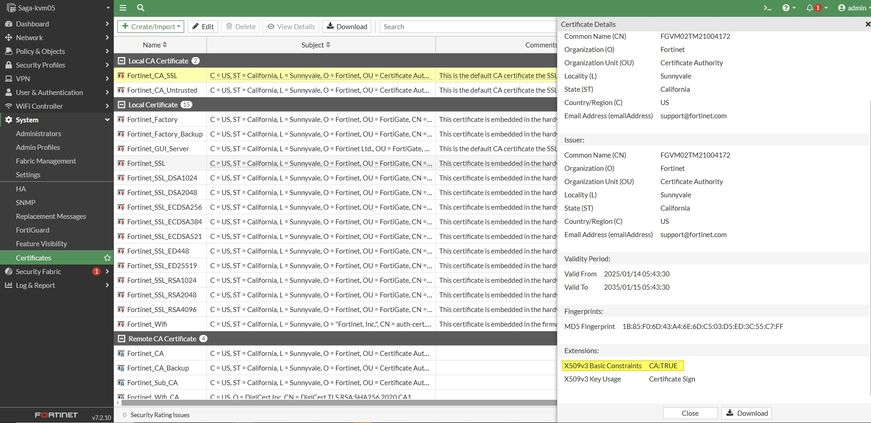Open the SNMP submenu item
Viewport: 871px width, 423px height.
click(x=26, y=203)
